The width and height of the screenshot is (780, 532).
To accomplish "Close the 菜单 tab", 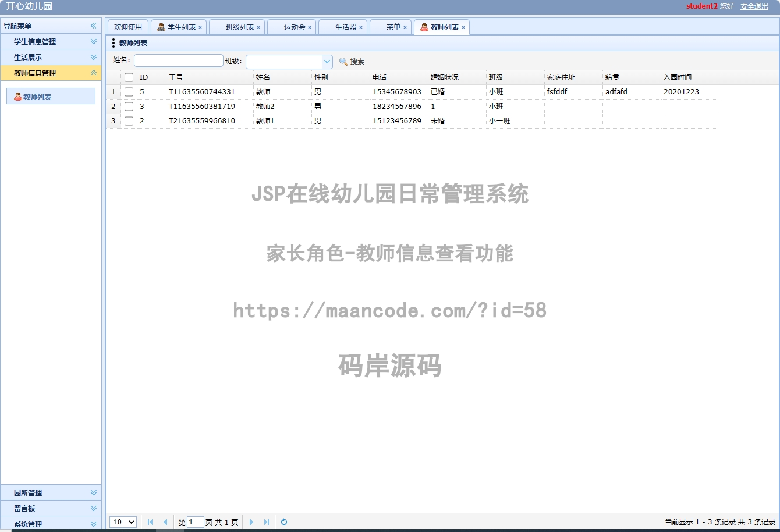I will (x=405, y=27).
